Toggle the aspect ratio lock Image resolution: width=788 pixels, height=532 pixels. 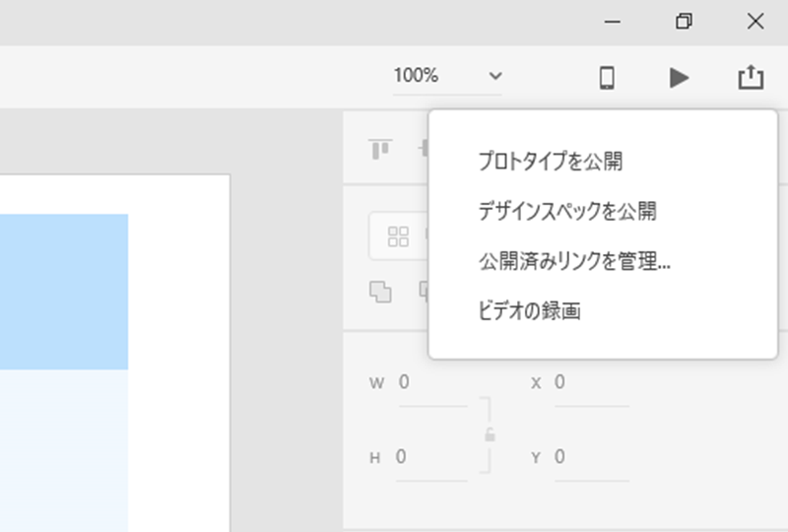(490, 434)
